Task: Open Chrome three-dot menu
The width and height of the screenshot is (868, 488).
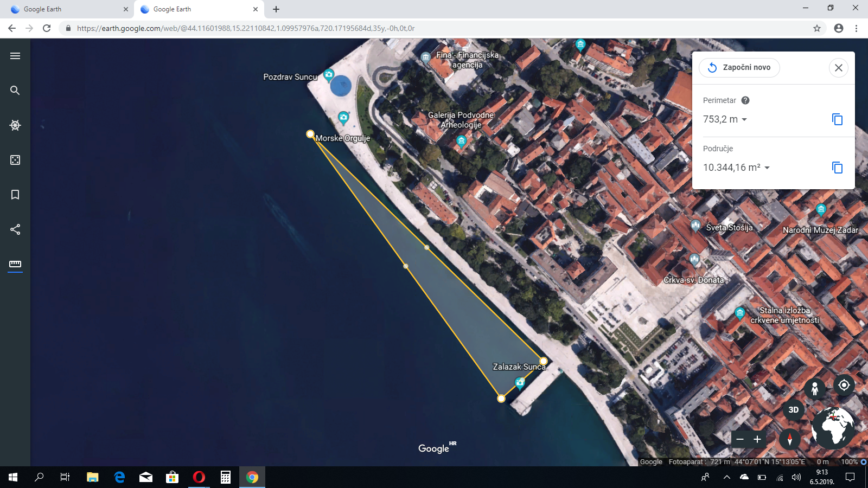Action: point(856,28)
